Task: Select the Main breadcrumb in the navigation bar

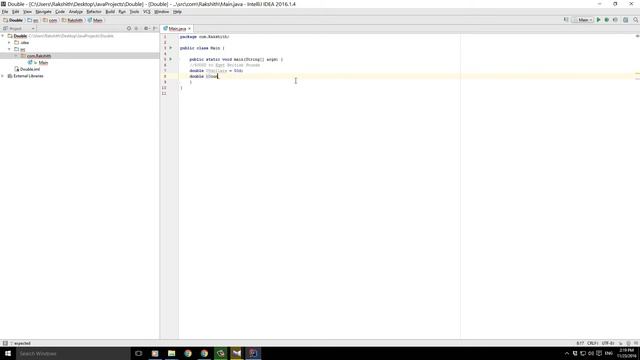Action: point(96,20)
